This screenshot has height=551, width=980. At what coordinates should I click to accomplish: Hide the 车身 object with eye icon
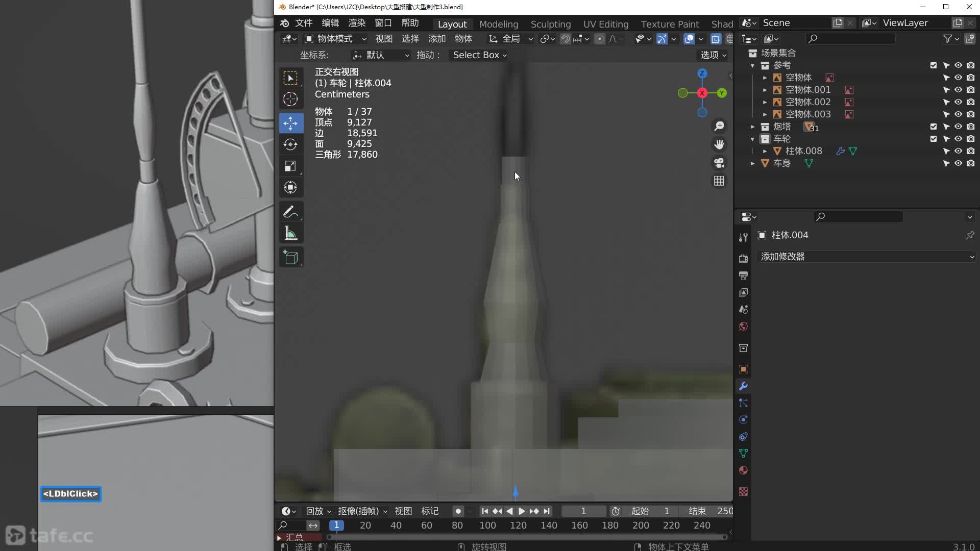(x=958, y=163)
